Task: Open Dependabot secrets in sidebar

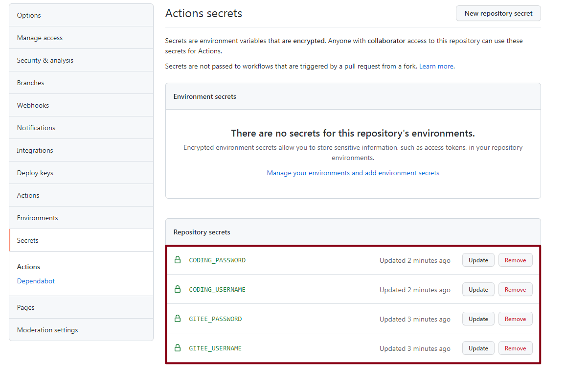Action: click(36, 281)
